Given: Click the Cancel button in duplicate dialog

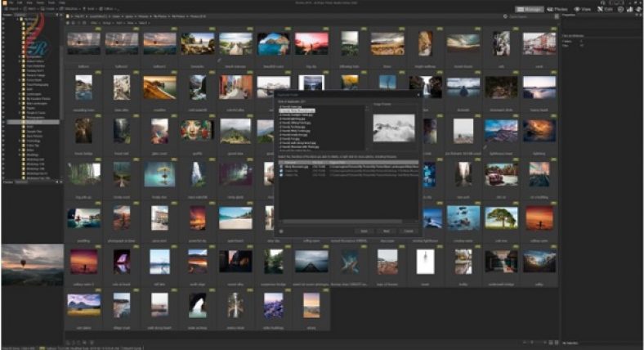Looking at the screenshot, I should click(x=408, y=231).
